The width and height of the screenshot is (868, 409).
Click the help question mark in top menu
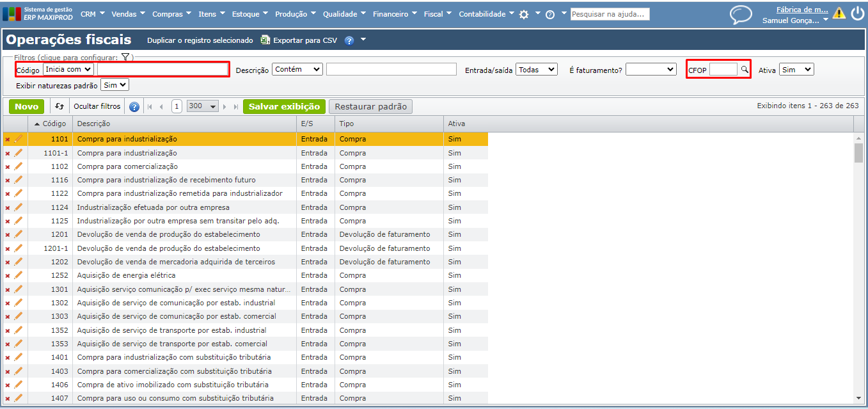[x=550, y=14]
